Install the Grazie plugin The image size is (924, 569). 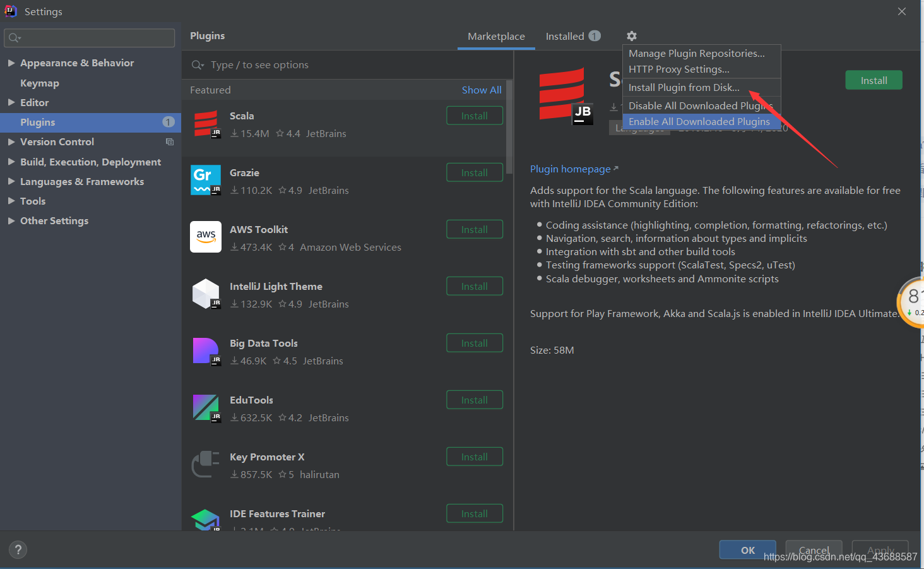pyautogui.click(x=475, y=173)
